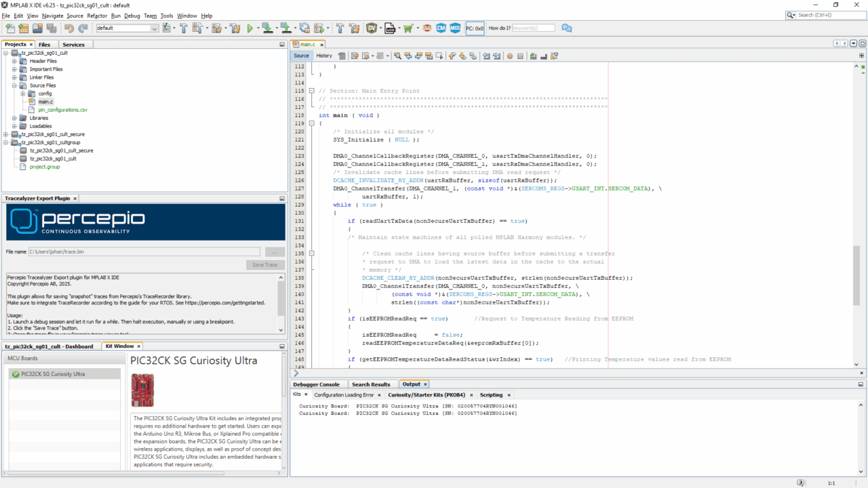Viewport: 868px width, 488px height.
Task: Collapse the Source Files tree node
Action: [15, 86]
